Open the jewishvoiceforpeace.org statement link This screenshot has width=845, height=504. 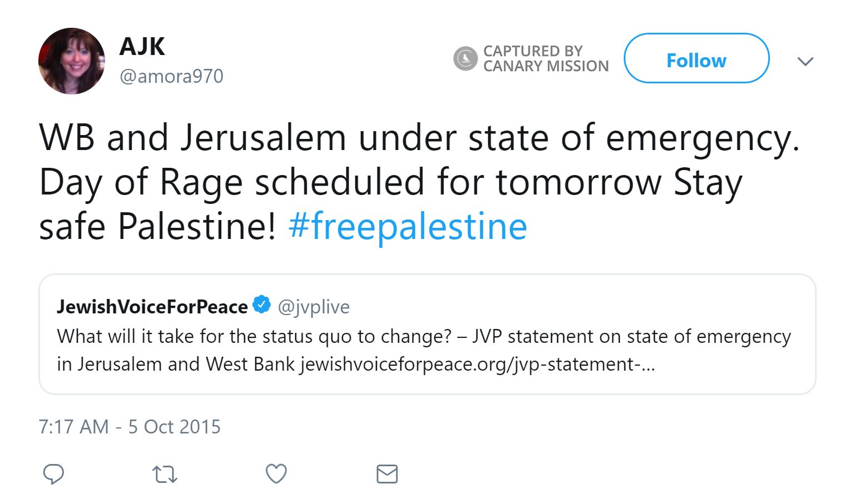[x=477, y=364]
